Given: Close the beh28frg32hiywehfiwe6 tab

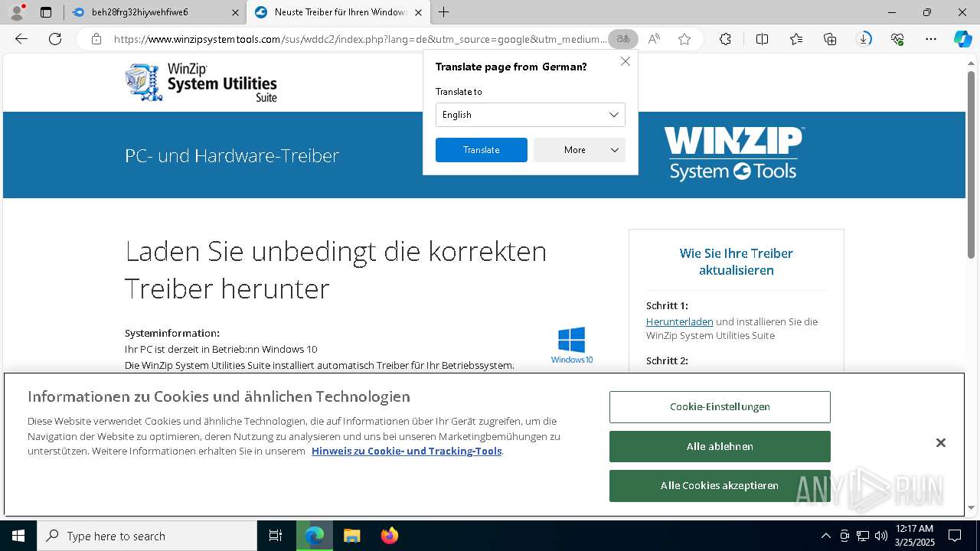Looking at the screenshot, I should click(235, 12).
